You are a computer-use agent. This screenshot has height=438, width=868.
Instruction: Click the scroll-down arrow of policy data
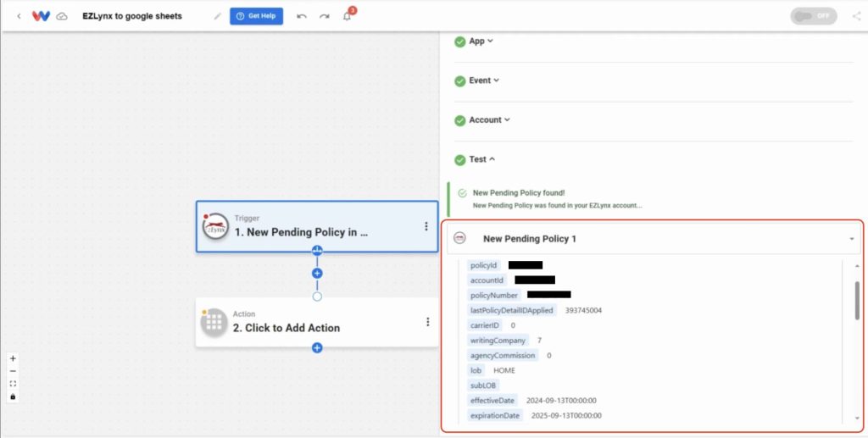tap(858, 419)
